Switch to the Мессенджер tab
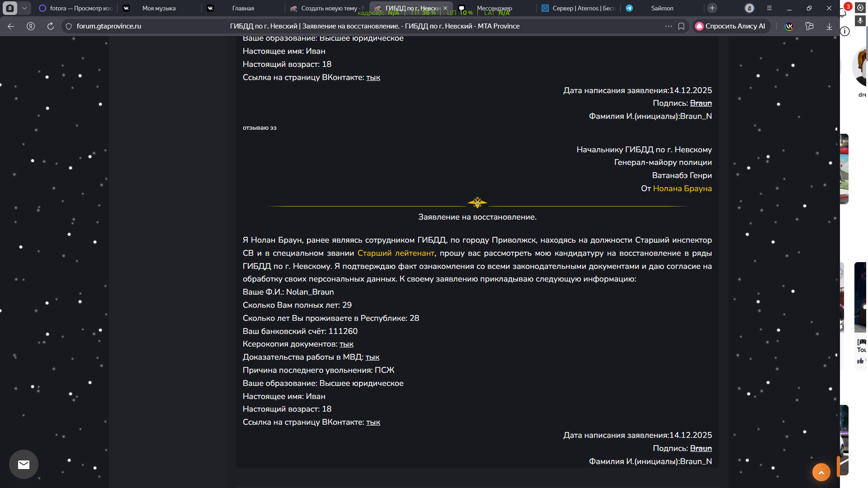This screenshot has width=868, height=488. pos(494,8)
